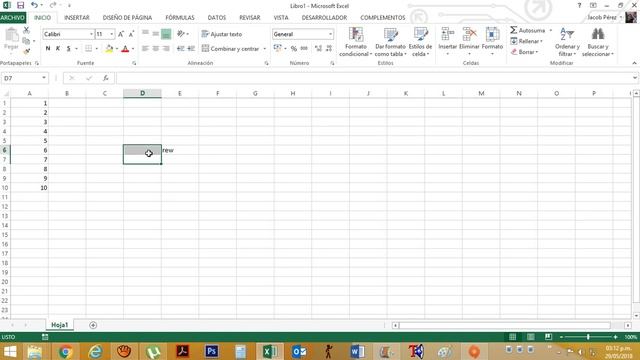640x360 pixels.
Task: Open the Calibri font name dropdown
Action: coord(91,34)
